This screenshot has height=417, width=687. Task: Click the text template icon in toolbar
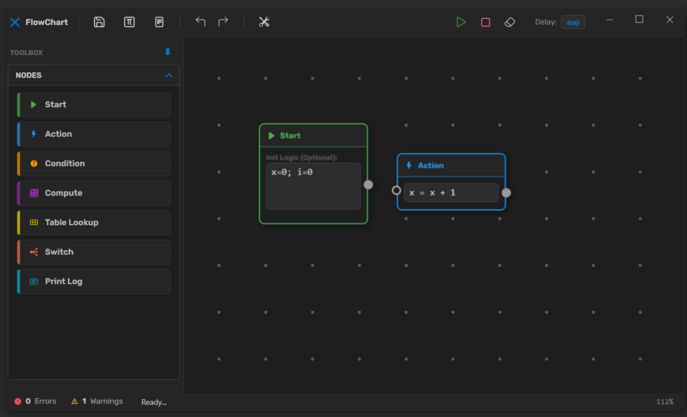[x=129, y=22]
